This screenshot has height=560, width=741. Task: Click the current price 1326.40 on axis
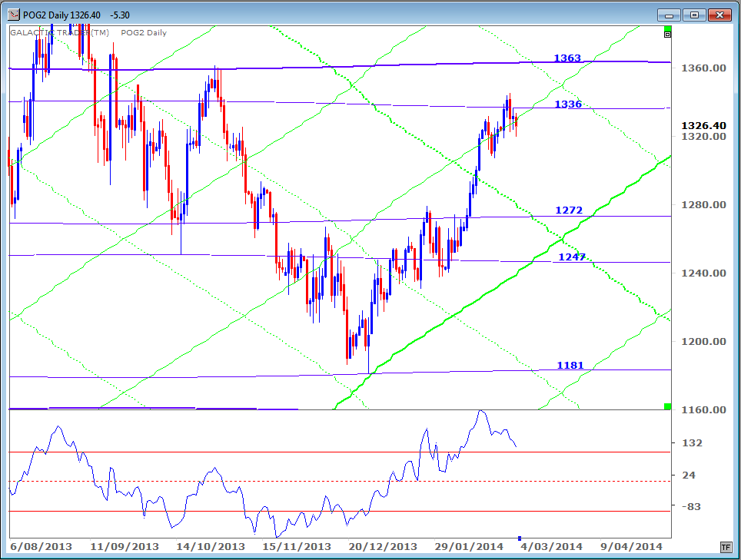[x=703, y=126]
